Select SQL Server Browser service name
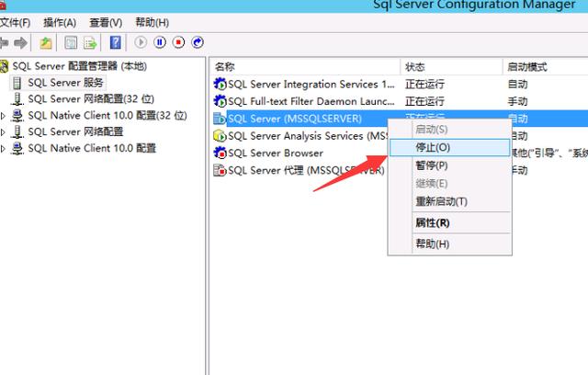The width and height of the screenshot is (588, 375). (276, 153)
